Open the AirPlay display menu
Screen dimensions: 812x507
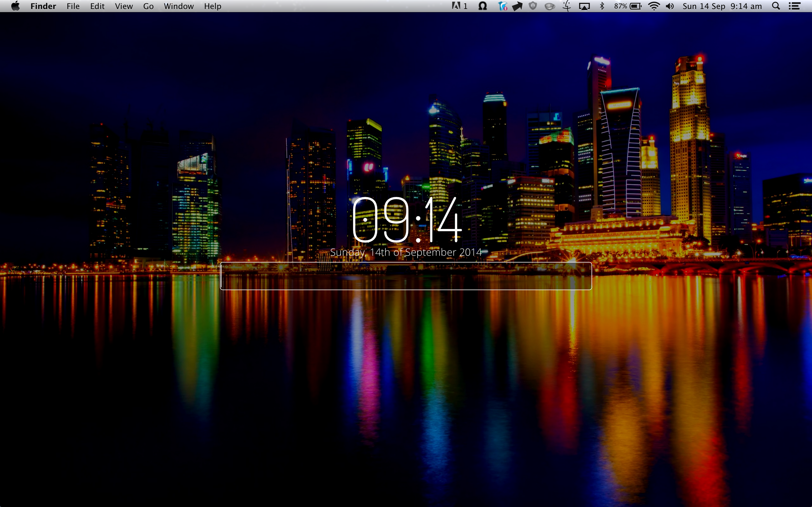pyautogui.click(x=584, y=6)
